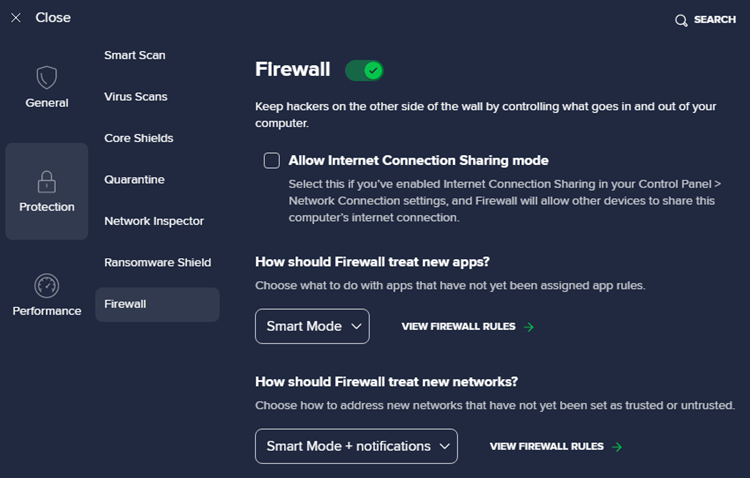Open the General shield icon section

pos(47,78)
